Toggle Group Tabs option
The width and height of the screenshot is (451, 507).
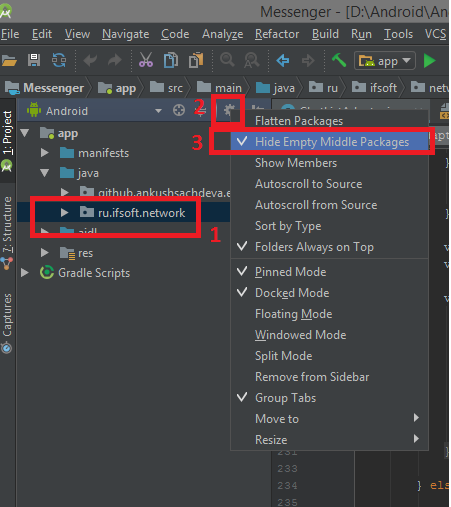(329, 398)
